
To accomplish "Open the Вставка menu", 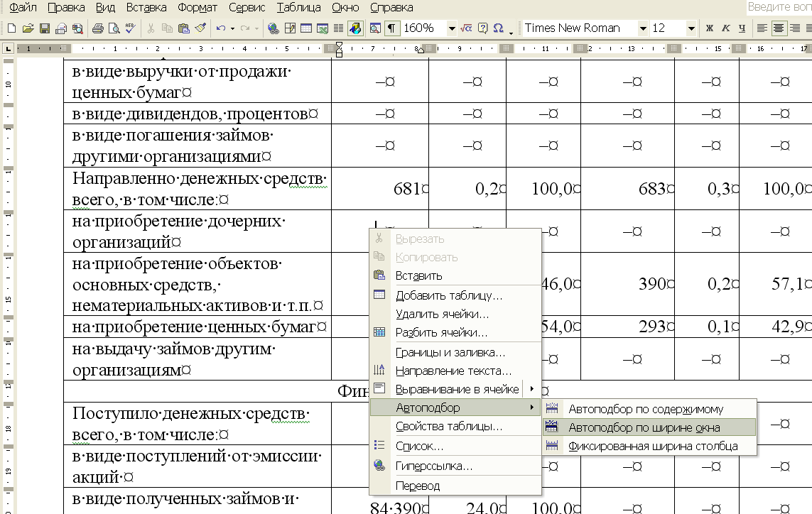I will 146,7.
